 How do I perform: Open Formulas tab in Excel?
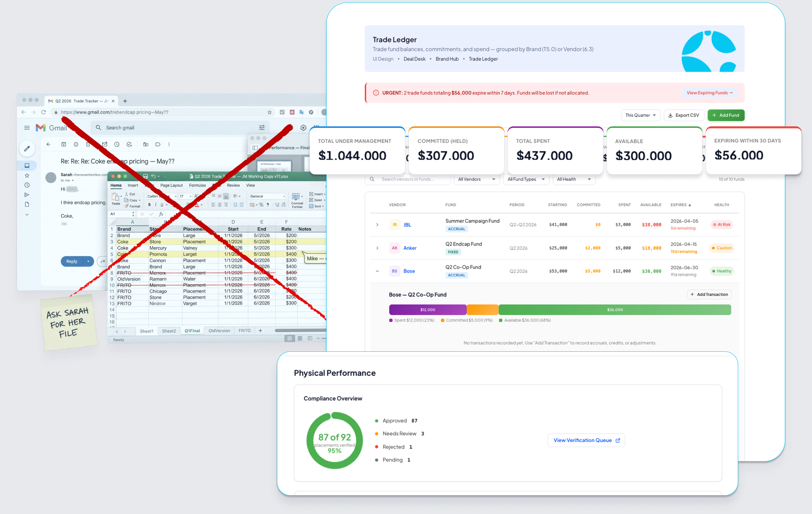pos(197,185)
